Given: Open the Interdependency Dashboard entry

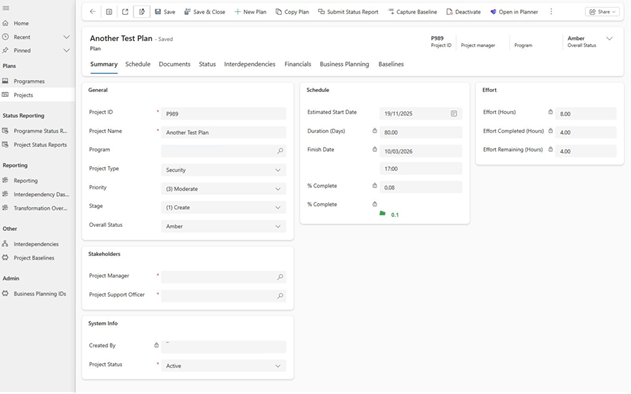Looking at the screenshot, I should (x=35, y=194).
